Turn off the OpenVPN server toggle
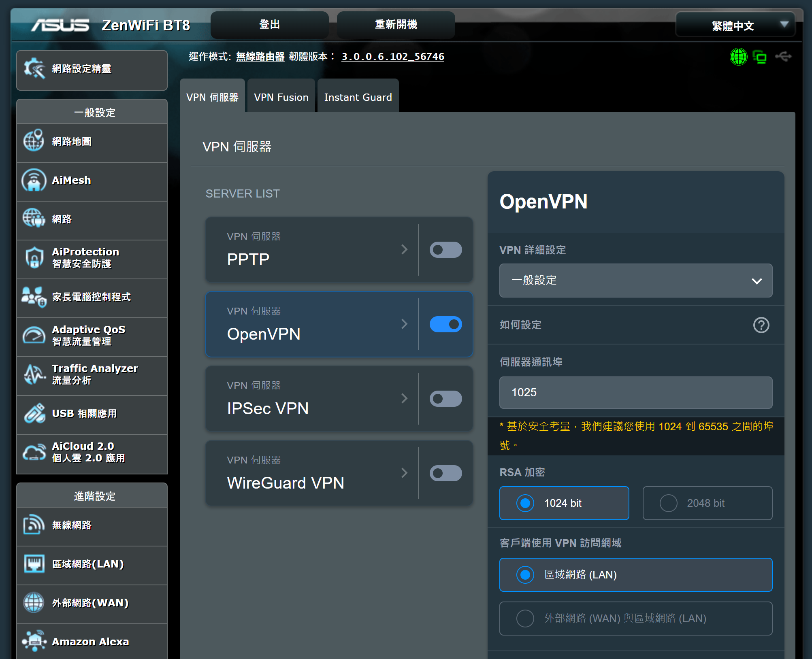Viewport: 812px width, 659px height. 445,324
